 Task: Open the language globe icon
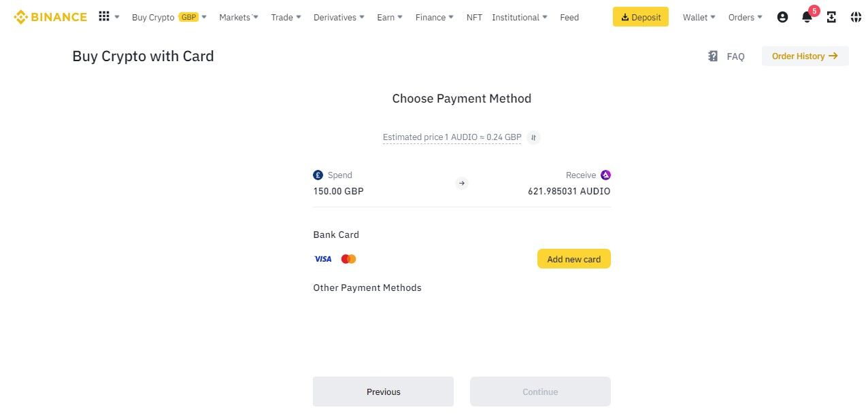click(856, 17)
